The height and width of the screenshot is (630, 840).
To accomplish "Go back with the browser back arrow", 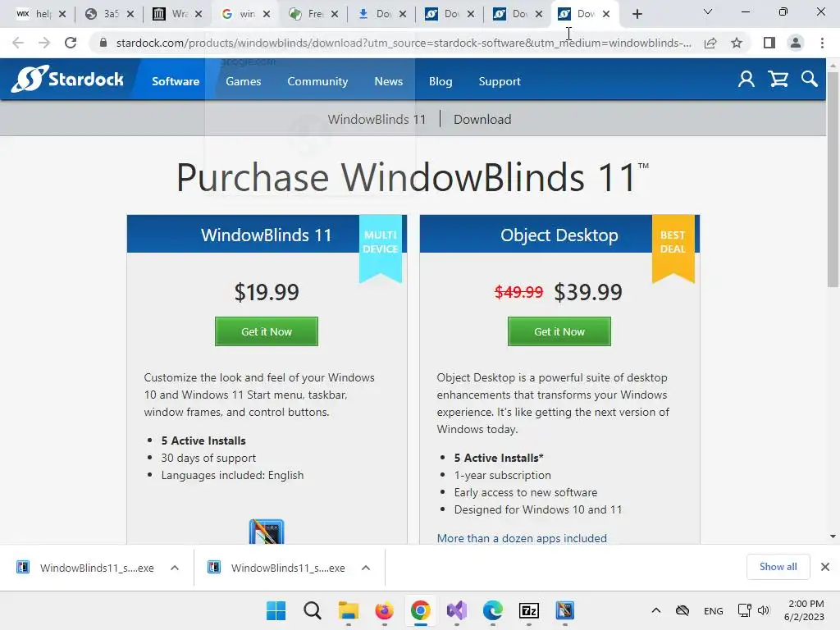I will [18, 43].
